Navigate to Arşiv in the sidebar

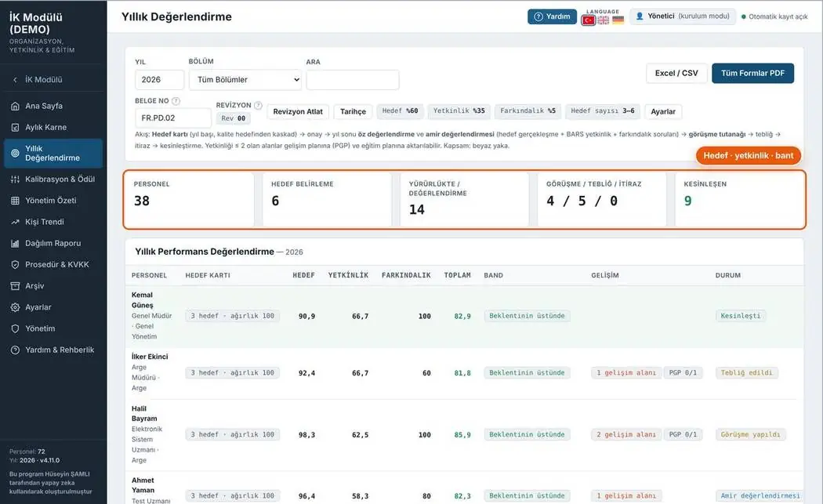tap(53, 286)
